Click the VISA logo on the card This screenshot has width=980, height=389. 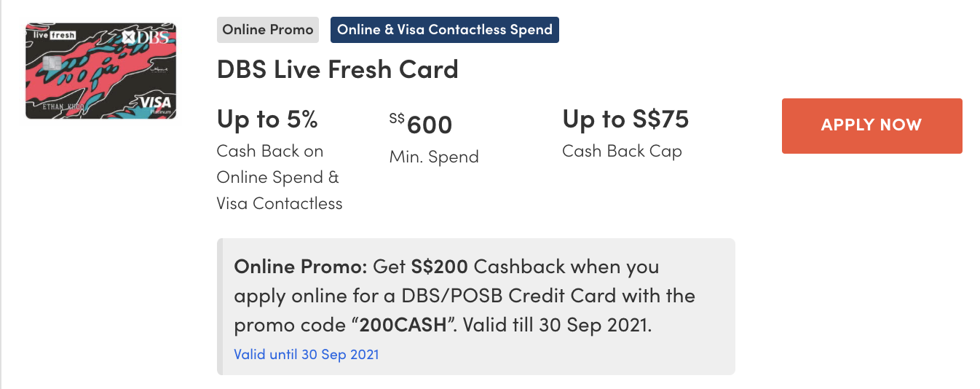tap(154, 103)
